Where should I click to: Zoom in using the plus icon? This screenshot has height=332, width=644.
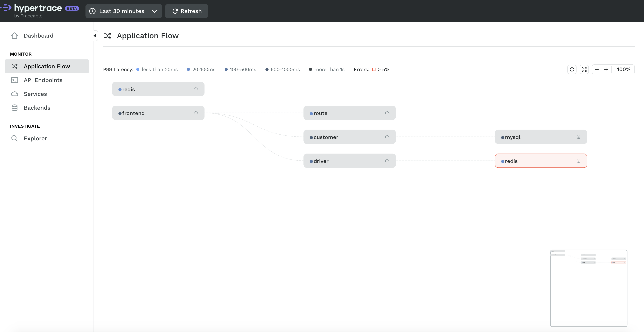pyautogui.click(x=606, y=70)
